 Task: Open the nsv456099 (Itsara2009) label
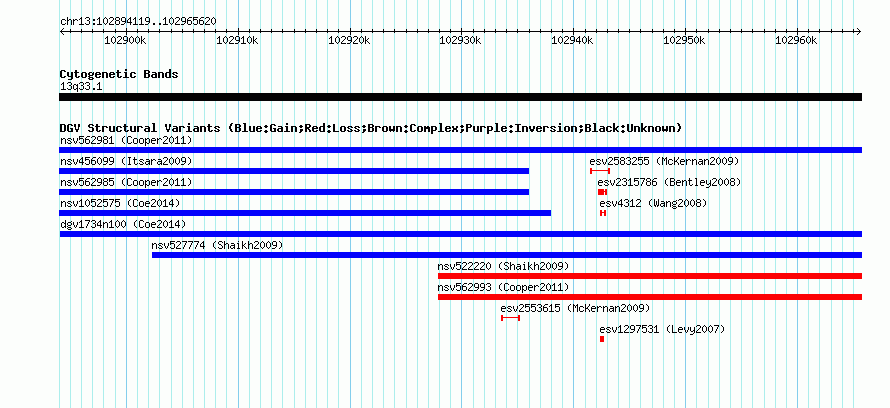click(126, 161)
